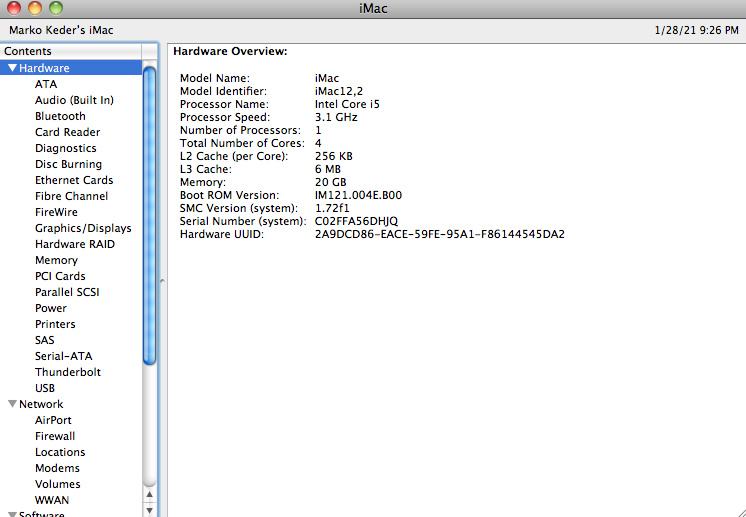
Task: Click the 1/28/21 9:26 PM timestamp
Action: (x=697, y=30)
